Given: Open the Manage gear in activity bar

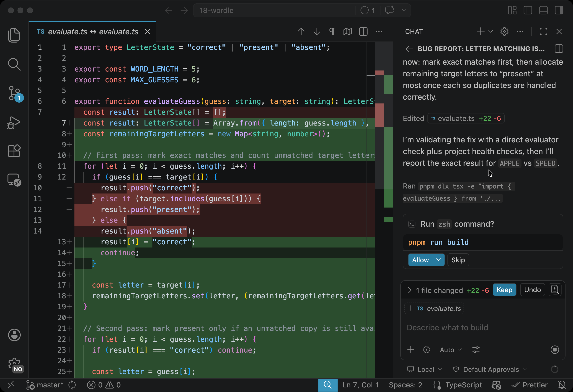Looking at the screenshot, I should click(15, 365).
